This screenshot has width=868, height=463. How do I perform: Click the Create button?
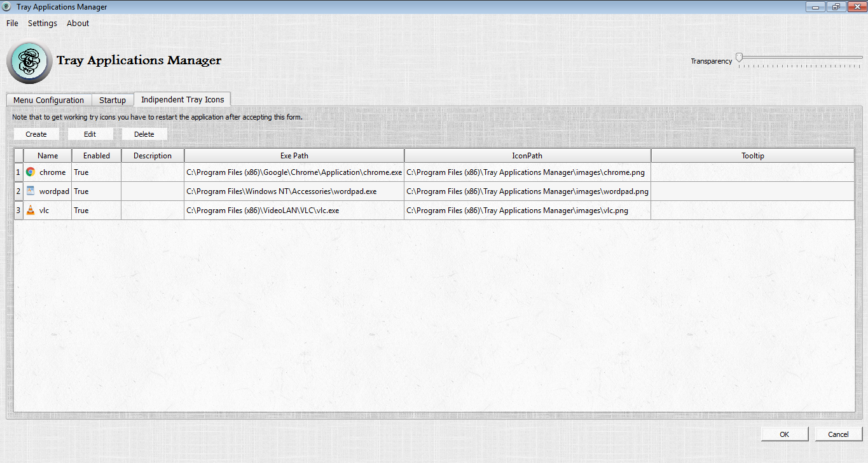(x=36, y=134)
